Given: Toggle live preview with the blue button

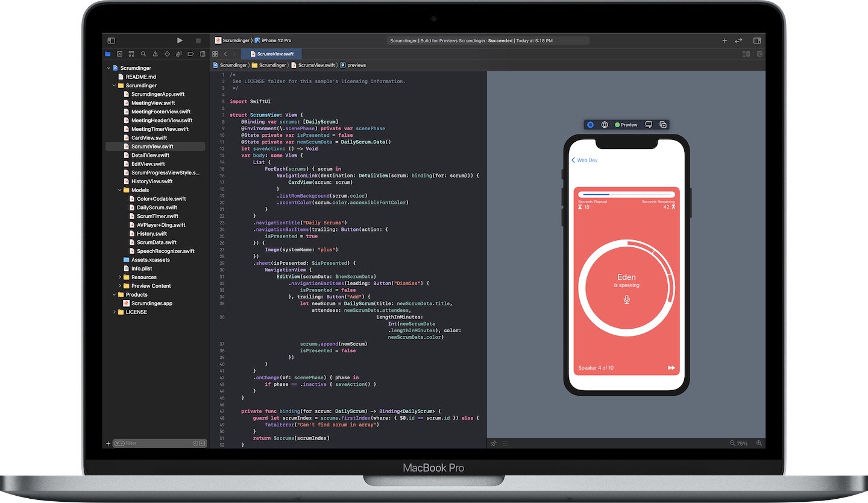Looking at the screenshot, I should [590, 124].
